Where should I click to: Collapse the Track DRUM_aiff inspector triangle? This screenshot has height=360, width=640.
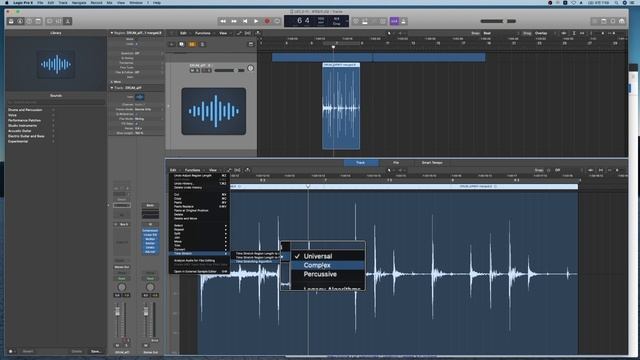pyautogui.click(x=112, y=88)
